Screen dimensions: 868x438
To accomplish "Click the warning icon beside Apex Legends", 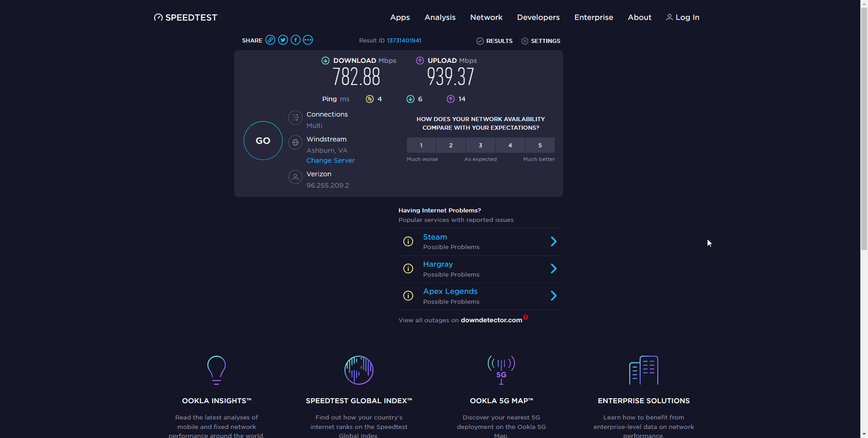I will click(x=408, y=296).
